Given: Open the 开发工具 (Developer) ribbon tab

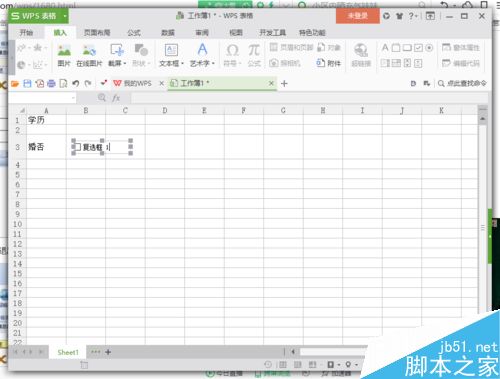Looking at the screenshot, I should tap(273, 33).
